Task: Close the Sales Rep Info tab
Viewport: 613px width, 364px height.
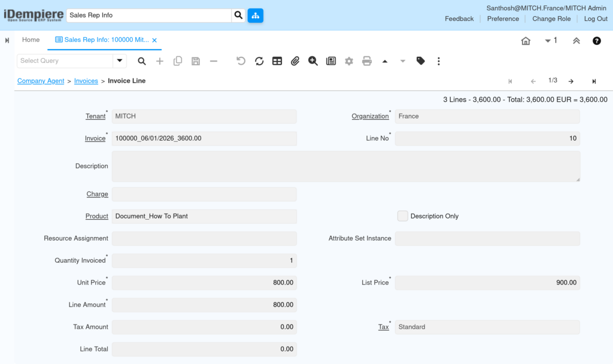Action: 154,40
